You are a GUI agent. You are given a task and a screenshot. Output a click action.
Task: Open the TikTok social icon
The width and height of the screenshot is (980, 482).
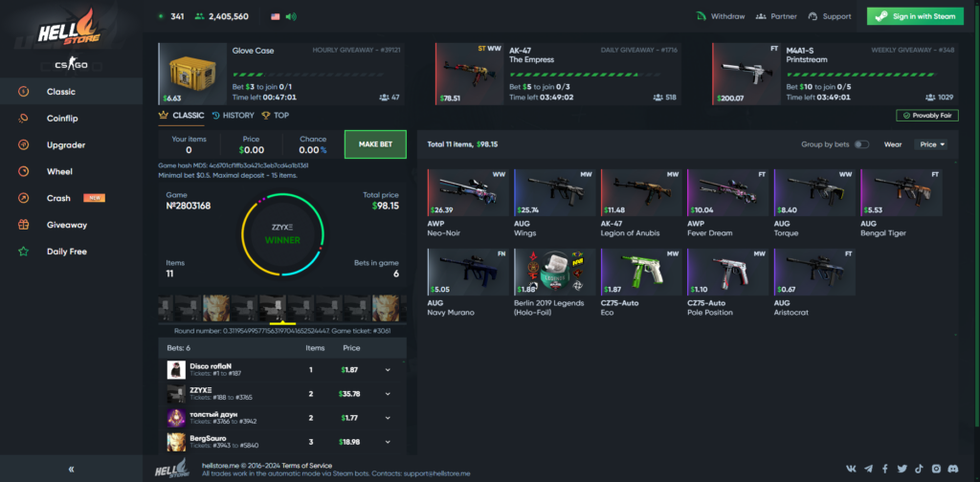coord(919,469)
